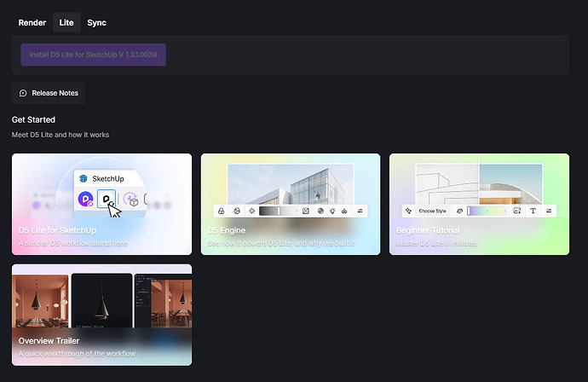588x382 pixels.
Task: Click the D5 Engine card title
Action: coord(225,230)
